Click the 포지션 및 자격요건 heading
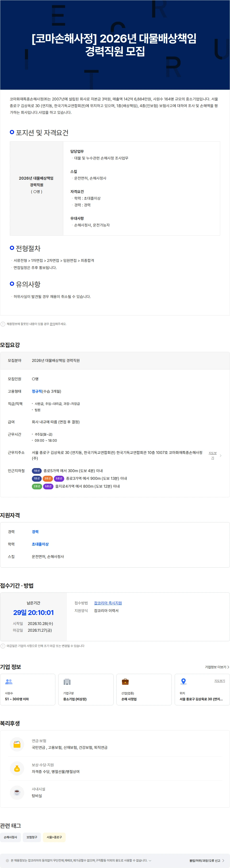The width and height of the screenshot is (230, 868). [x=42, y=133]
